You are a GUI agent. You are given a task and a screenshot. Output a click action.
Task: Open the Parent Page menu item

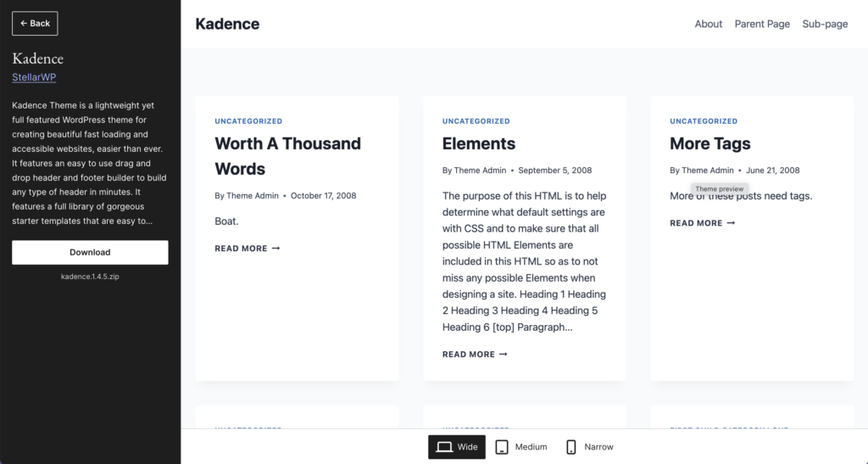[762, 24]
